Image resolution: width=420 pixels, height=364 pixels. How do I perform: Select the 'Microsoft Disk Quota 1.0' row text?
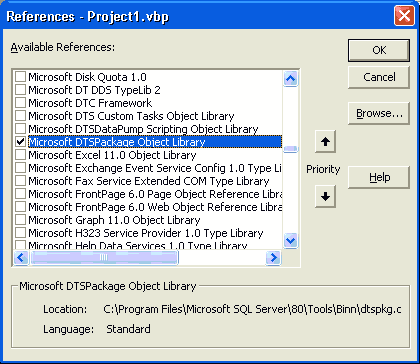point(87,77)
